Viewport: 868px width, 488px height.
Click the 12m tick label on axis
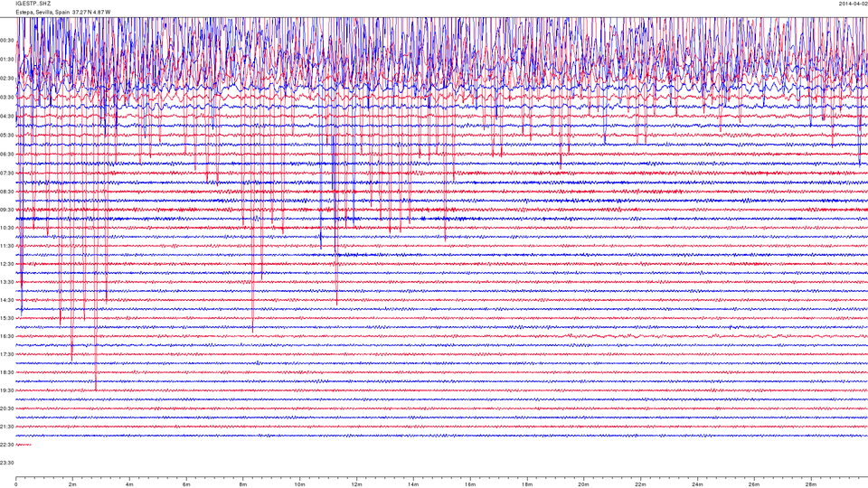356,484
